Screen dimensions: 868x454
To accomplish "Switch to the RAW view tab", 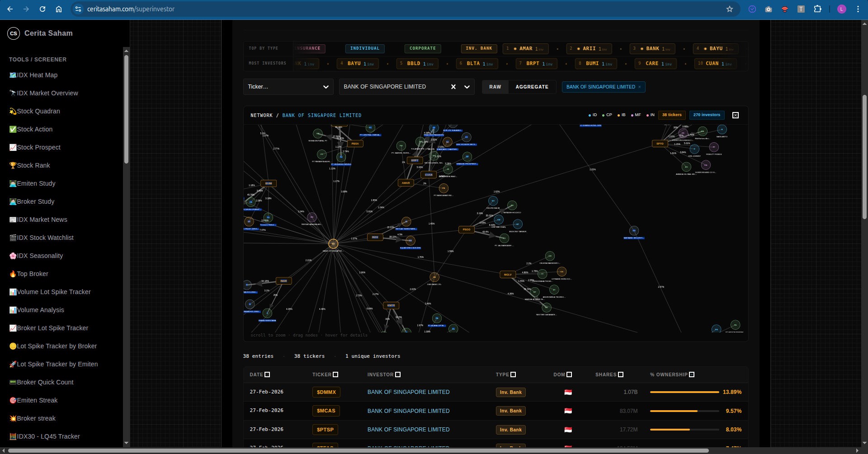I will click(495, 87).
